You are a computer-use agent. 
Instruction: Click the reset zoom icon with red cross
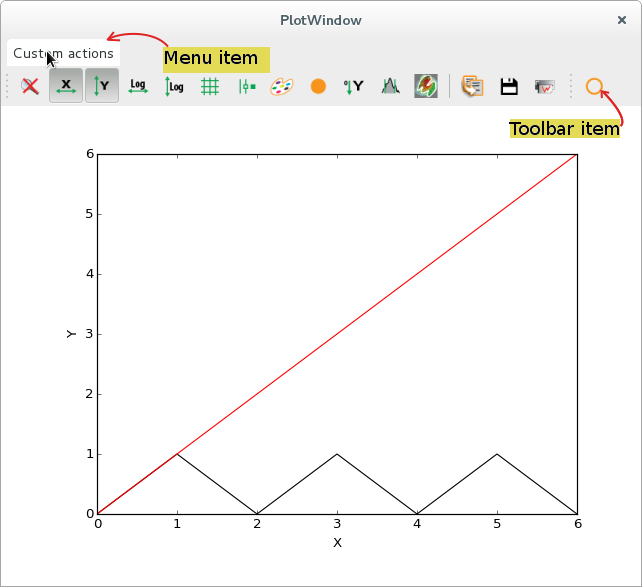[31, 87]
